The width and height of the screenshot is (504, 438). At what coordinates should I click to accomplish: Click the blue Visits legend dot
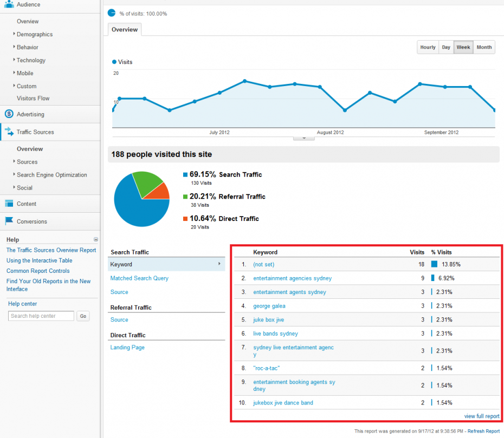pos(114,61)
